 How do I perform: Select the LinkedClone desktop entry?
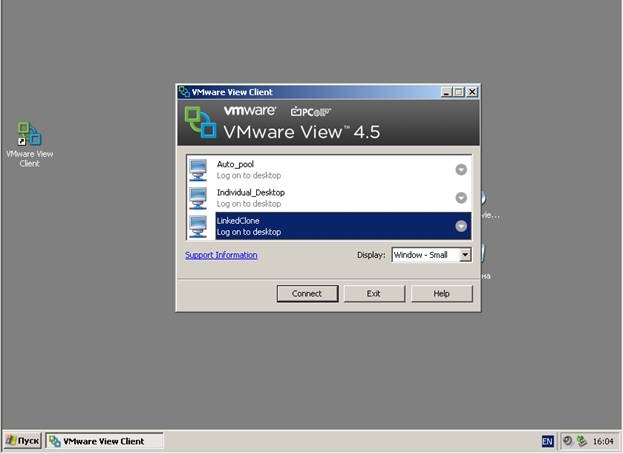(329, 226)
